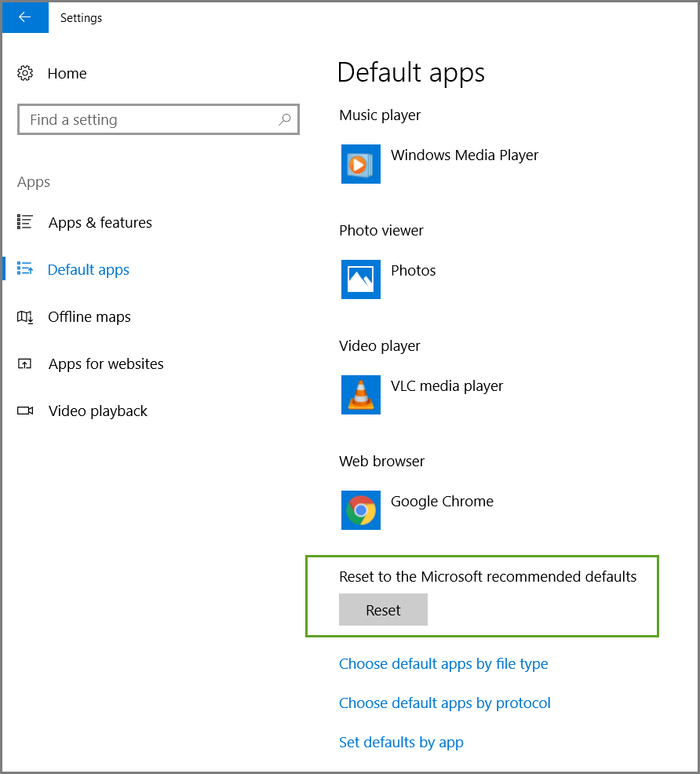Change the default Music player app

[x=464, y=155]
